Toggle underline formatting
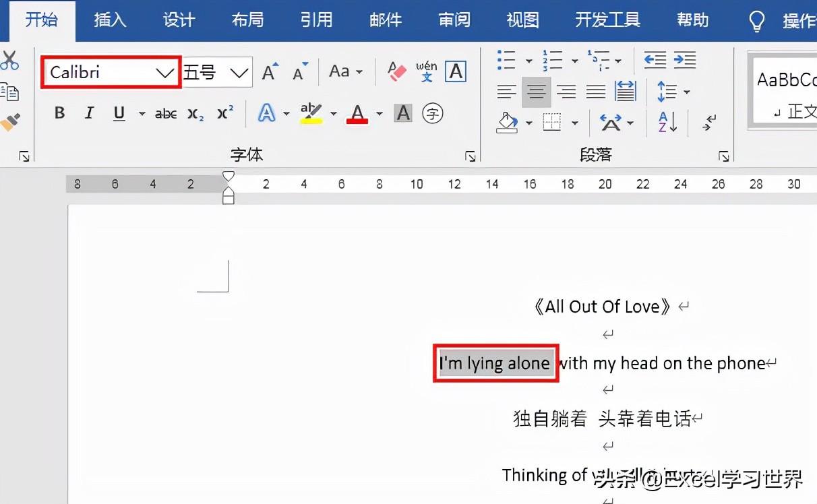The height and width of the screenshot is (504, 817). point(119,113)
